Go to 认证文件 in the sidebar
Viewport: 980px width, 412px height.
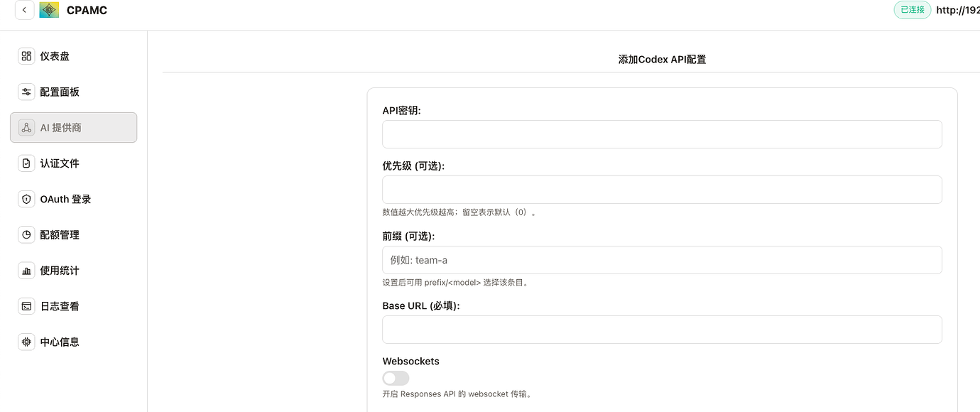pyautogui.click(x=74, y=163)
